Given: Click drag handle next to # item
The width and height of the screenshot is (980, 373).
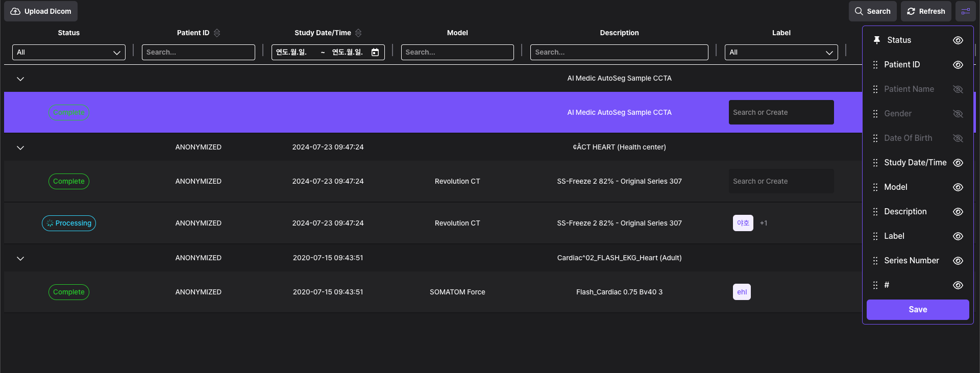Looking at the screenshot, I should pyautogui.click(x=875, y=285).
